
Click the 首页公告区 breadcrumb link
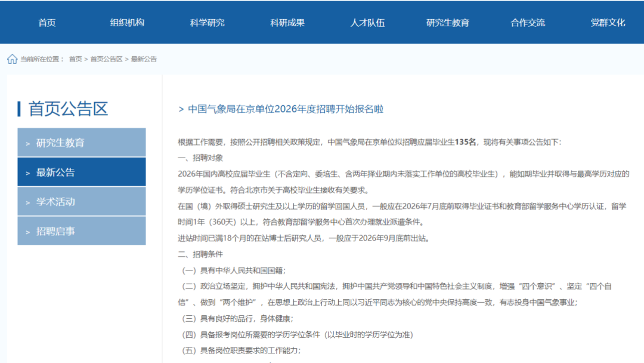coord(106,59)
